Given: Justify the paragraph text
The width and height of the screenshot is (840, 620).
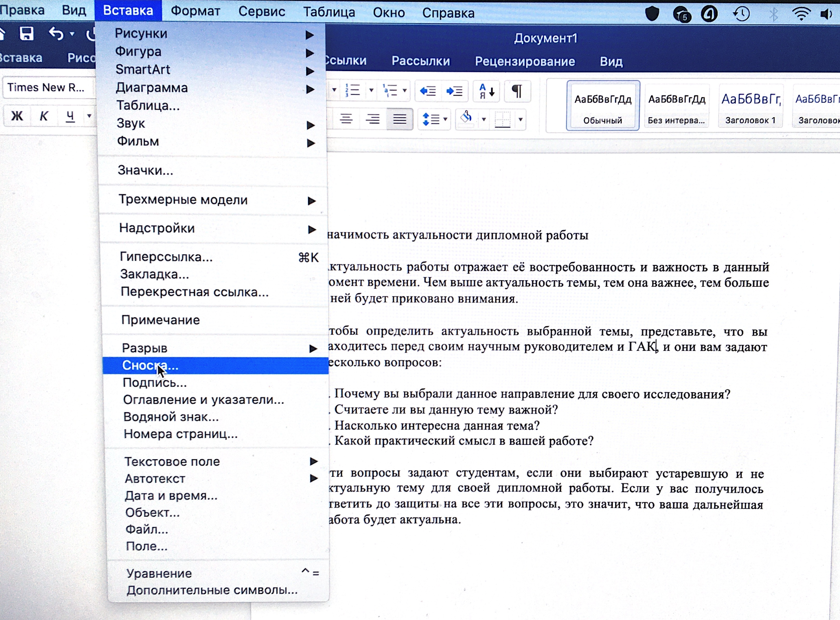Looking at the screenshot, I should (x=400, y=119).
